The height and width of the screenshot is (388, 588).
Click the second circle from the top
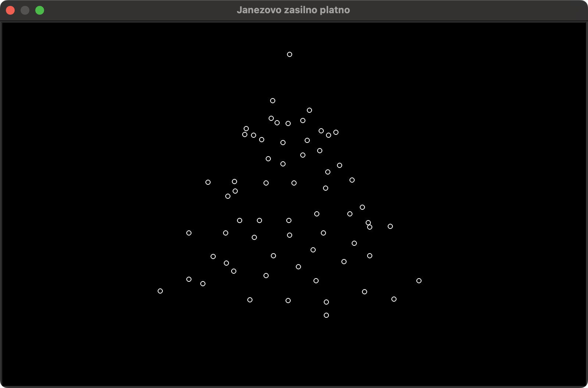point(273,101)
